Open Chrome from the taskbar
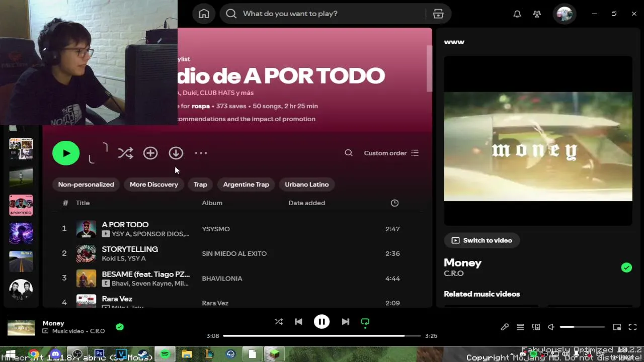Image resolution: width=644 pixels, height=362 pixels. coord(33,354)
